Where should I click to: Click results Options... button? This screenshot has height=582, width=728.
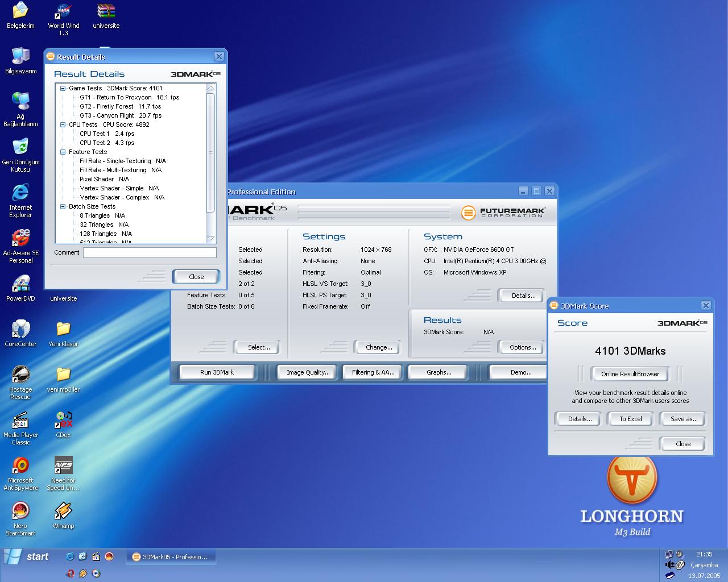point(523,347)
